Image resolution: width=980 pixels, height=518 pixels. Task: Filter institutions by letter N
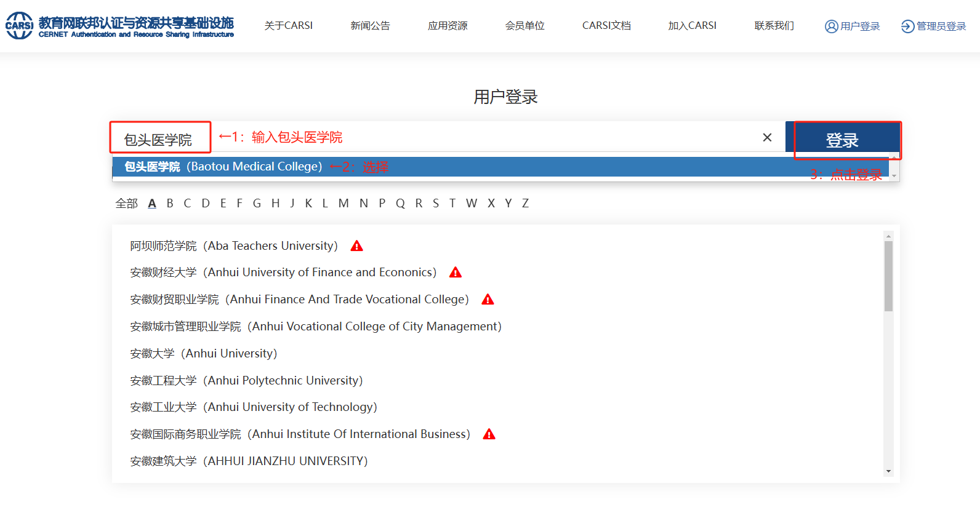coord(364,204)
